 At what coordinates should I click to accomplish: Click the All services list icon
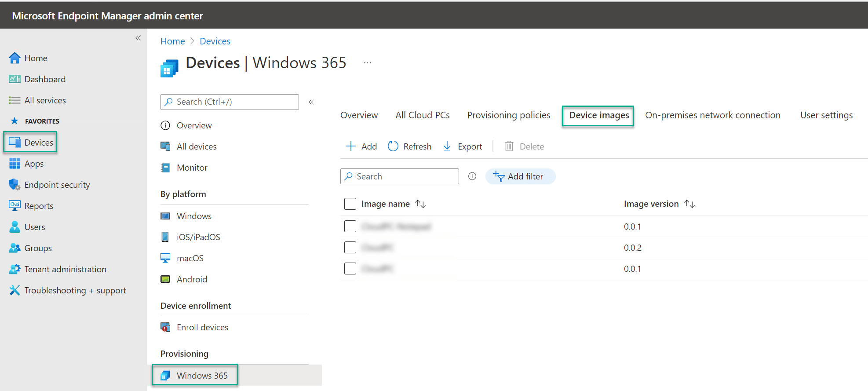pos(15,100)
